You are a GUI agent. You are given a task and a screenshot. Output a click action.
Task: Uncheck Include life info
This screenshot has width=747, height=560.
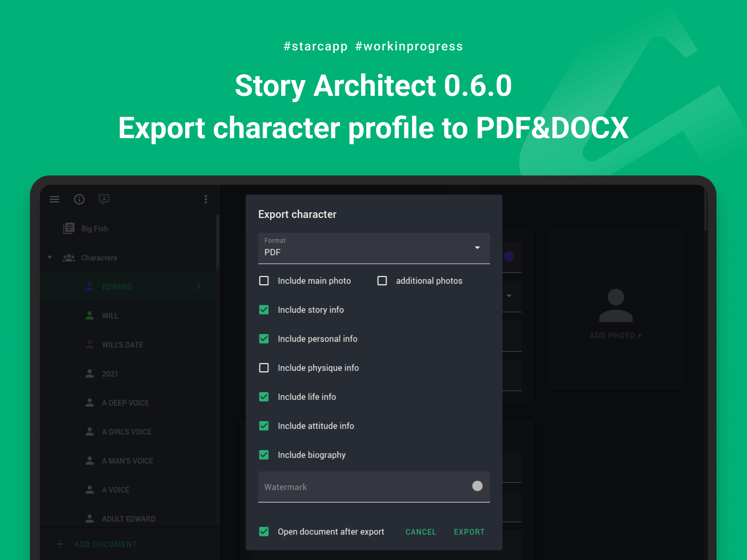(264, 397)
